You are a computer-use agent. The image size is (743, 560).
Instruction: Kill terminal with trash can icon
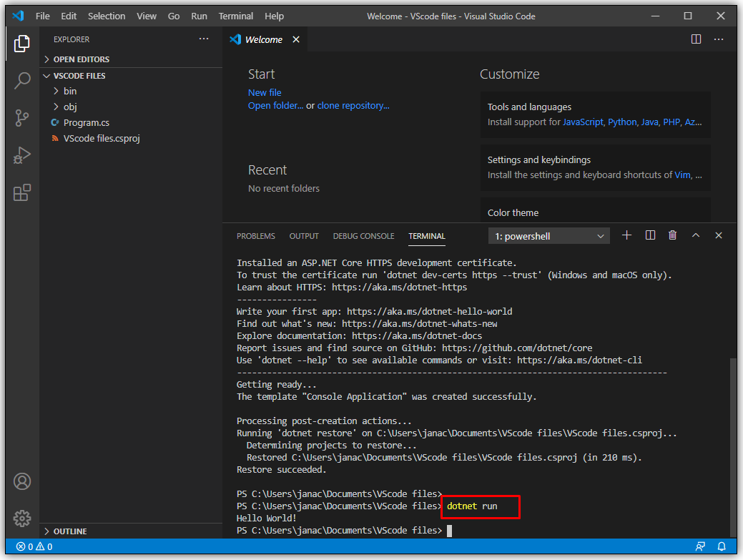coord(672,235)
